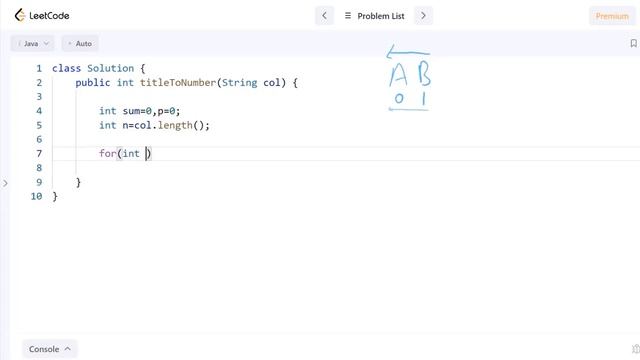Go to next problem arrow
Image resolution: width=640 pixels, height=360 pixels.
(x=423, y=16)
